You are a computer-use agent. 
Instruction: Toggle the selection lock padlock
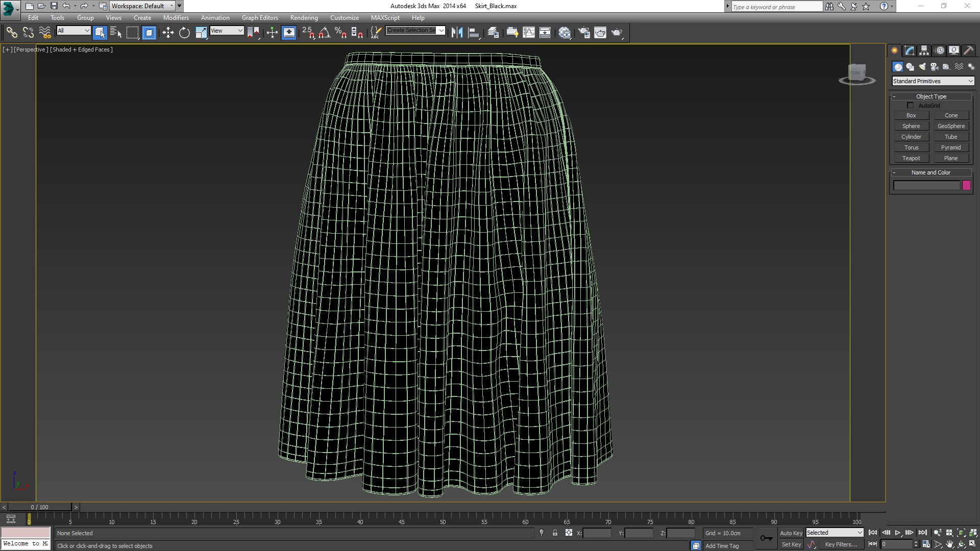[x=555, y=533]
